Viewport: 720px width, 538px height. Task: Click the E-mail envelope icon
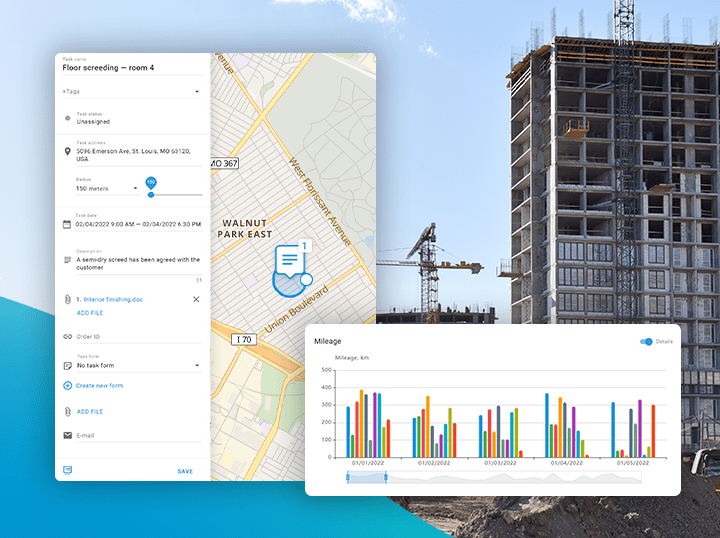tap(68, 435)
